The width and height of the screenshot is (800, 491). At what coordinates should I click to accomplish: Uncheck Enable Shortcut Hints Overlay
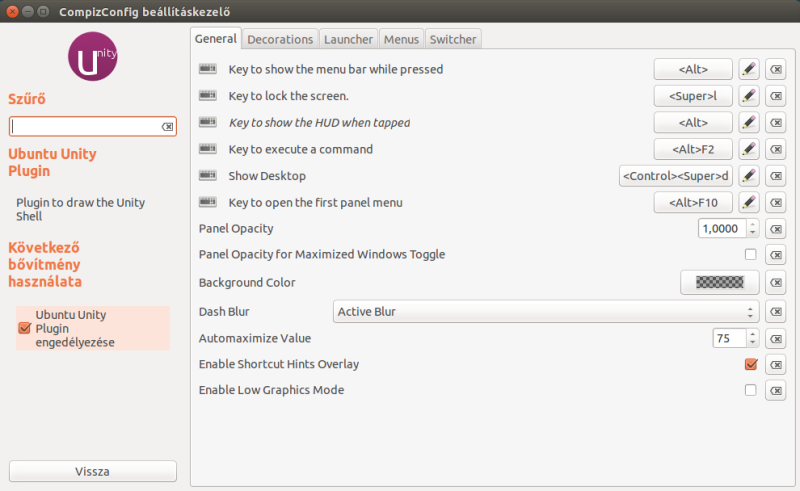pos(751,364)
